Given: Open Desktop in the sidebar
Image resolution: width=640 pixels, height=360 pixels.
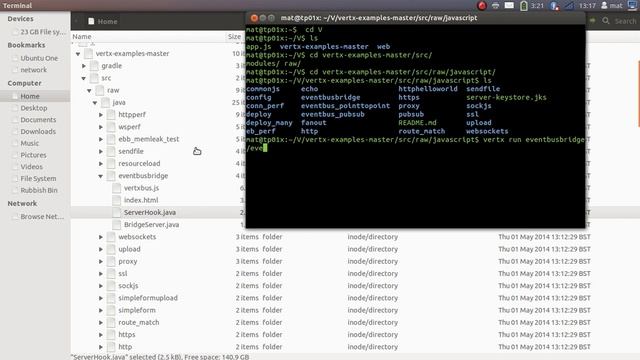Looking at the screenshot, I should (x=34, y=108).
